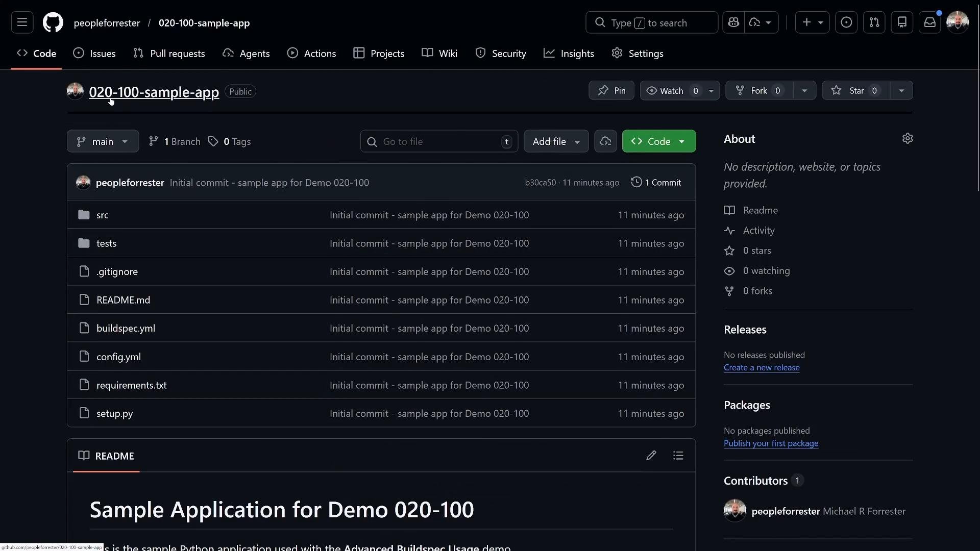Image resolution: width=980 pixels, height=551 pixels.
Task: Open the config.yml file
Action: [118, 357]
